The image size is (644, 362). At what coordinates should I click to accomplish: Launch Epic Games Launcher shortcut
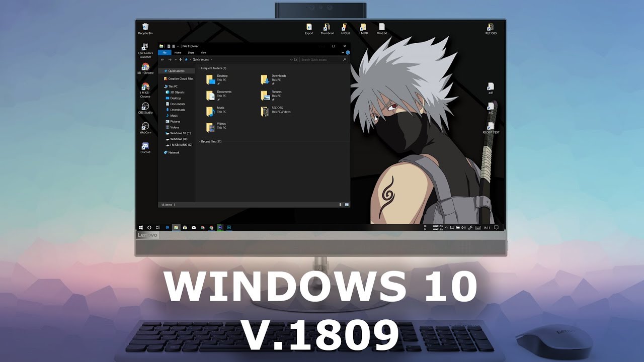pyautogui.click(x=145, y=51)
